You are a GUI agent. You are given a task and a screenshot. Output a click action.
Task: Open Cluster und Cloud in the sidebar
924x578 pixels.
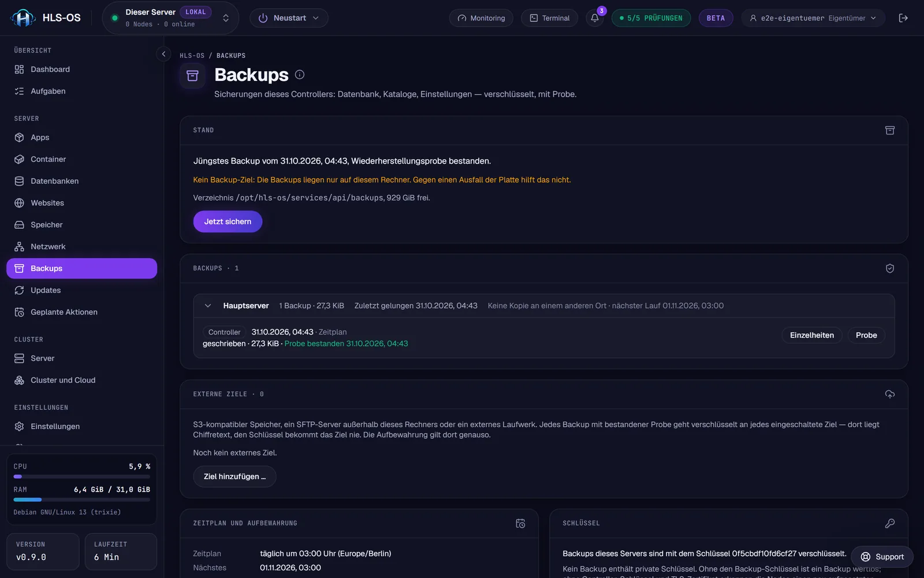click(81, 380)
